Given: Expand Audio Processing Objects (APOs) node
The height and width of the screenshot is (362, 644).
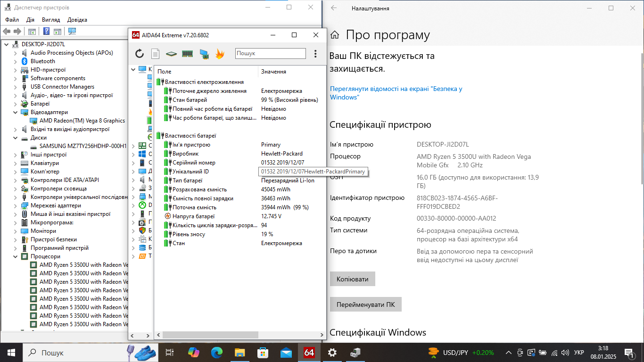Looking at the screenshot, I should (x=16, y=53).
